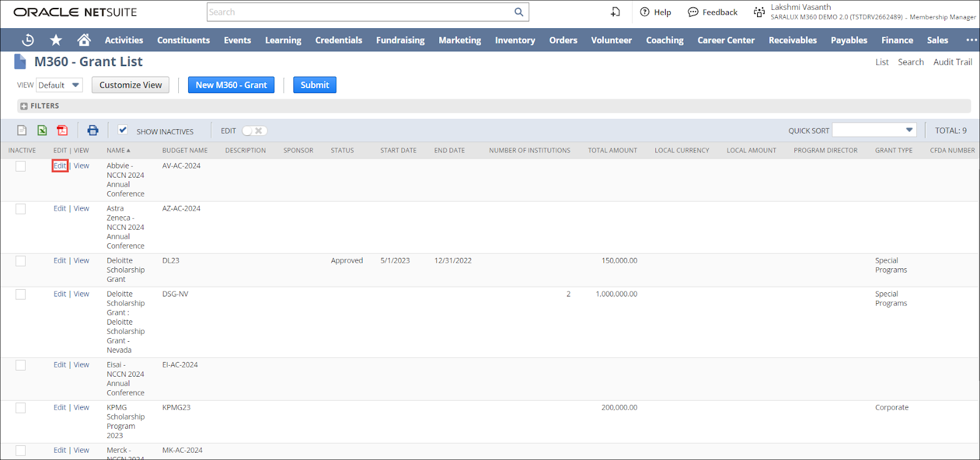
Task: Open the Recent Records clock icon
Action: (x=28, y=40)
